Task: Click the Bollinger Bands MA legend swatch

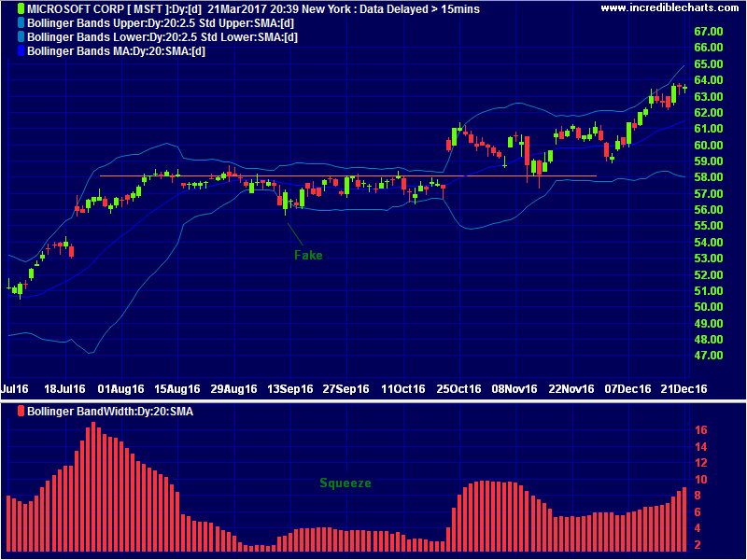Action: coord(21,51)
